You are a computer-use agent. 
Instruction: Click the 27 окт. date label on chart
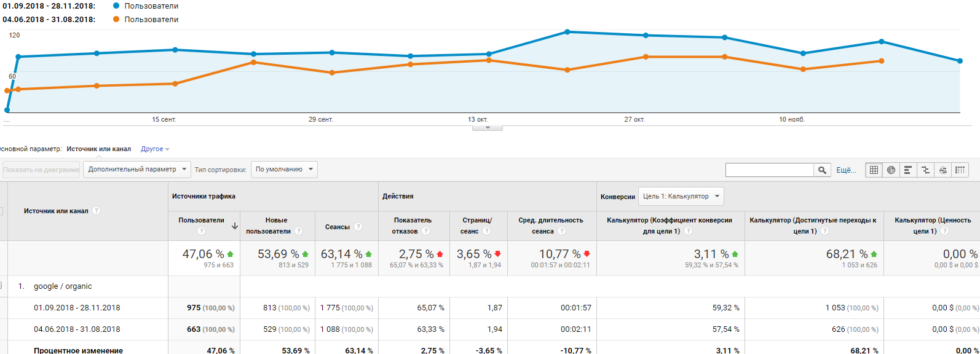[634, 119]
